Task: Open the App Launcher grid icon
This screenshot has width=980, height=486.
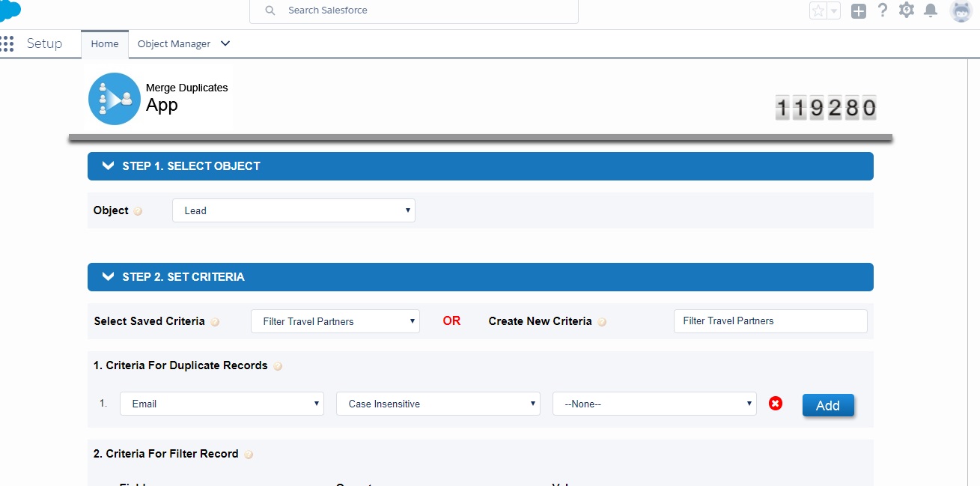Action: [x=7, y=43]
